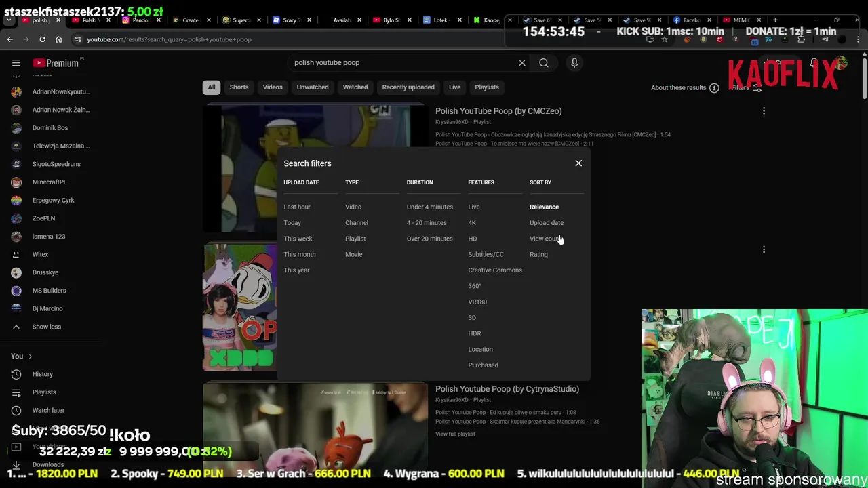868x488 pixels.
Task: Filter by This week upload date
Action: 298,239
